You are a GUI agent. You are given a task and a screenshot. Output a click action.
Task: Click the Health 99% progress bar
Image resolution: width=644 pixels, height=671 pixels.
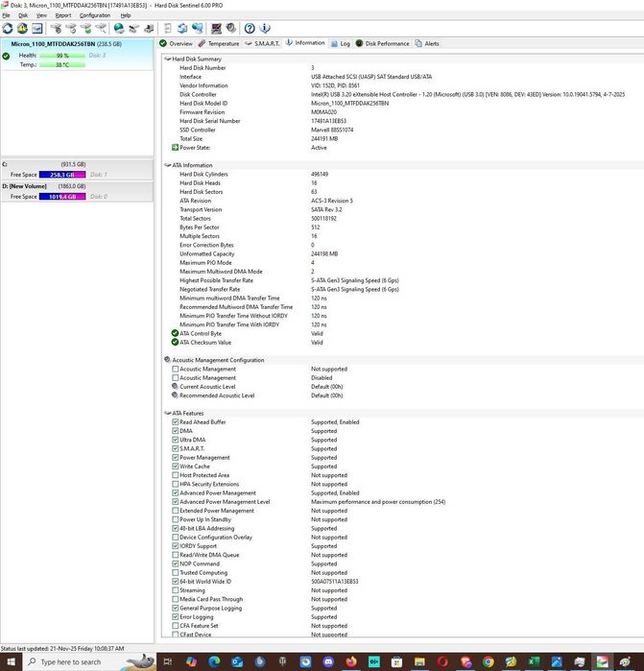(x=62, y=56)
